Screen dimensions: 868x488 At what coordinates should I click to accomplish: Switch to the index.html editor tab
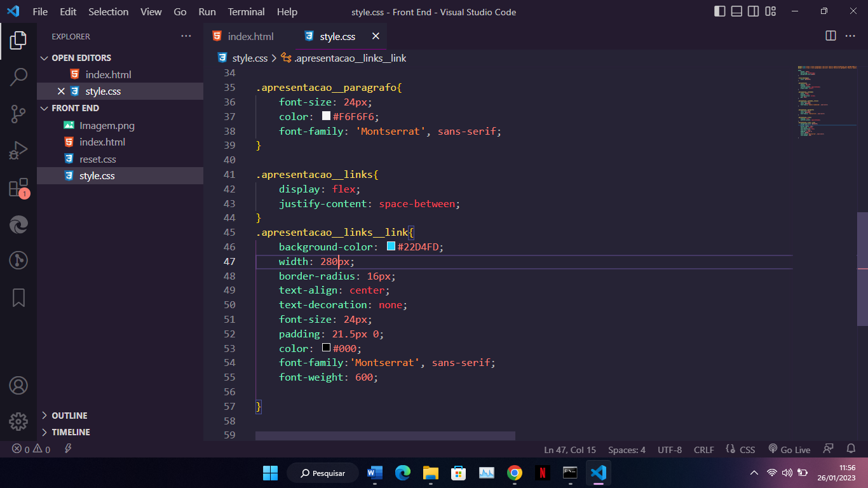pyautogui.click(x=249, y=36)
